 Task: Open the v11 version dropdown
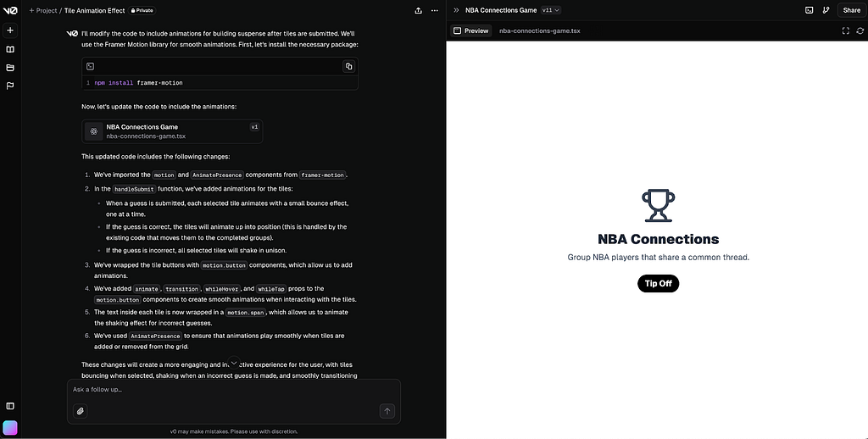pos(550,10)
